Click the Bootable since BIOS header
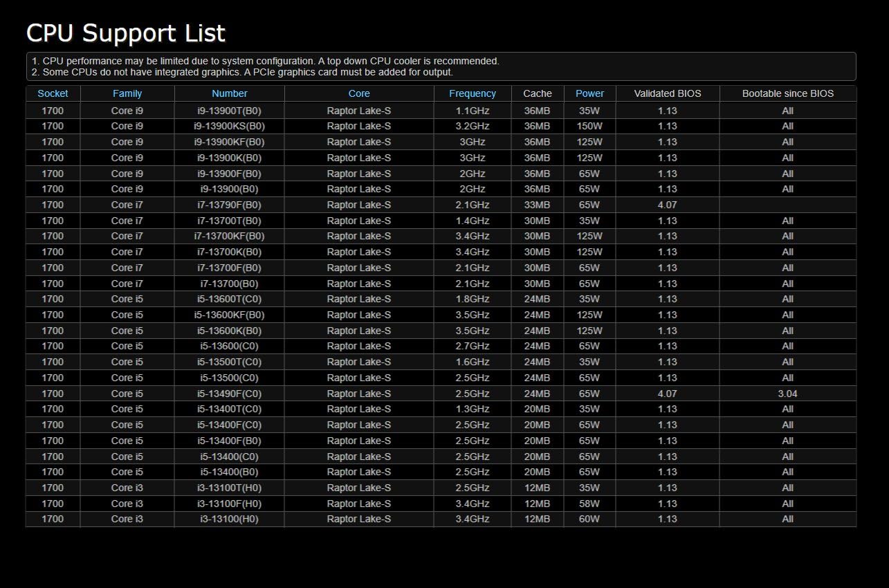889x588 pixels. tap(788, 93)
